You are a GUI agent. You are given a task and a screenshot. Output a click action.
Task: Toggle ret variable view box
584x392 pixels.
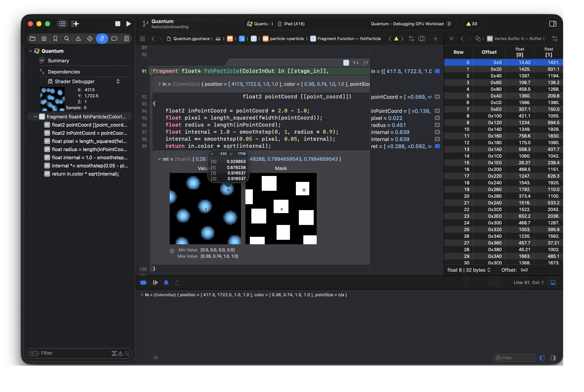coord(437,146)
